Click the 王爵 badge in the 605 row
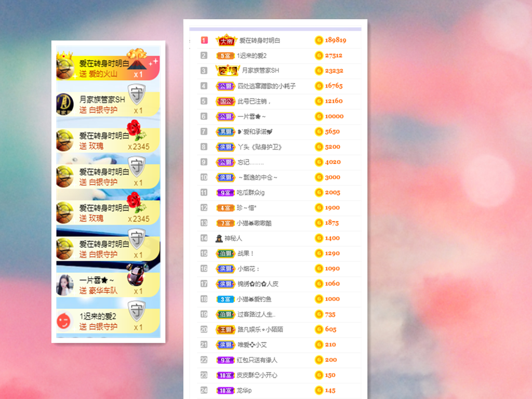Image resolution: width=532 pixels, height=399 pixels. (225, 329)
